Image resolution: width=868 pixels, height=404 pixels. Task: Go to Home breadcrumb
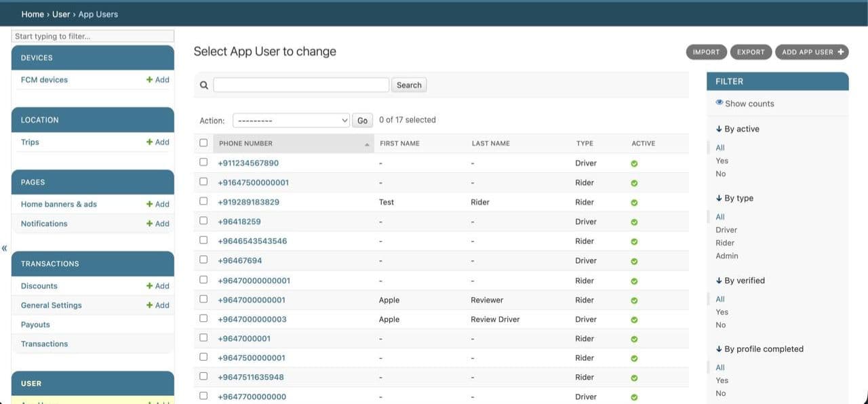tap(33, 14)
